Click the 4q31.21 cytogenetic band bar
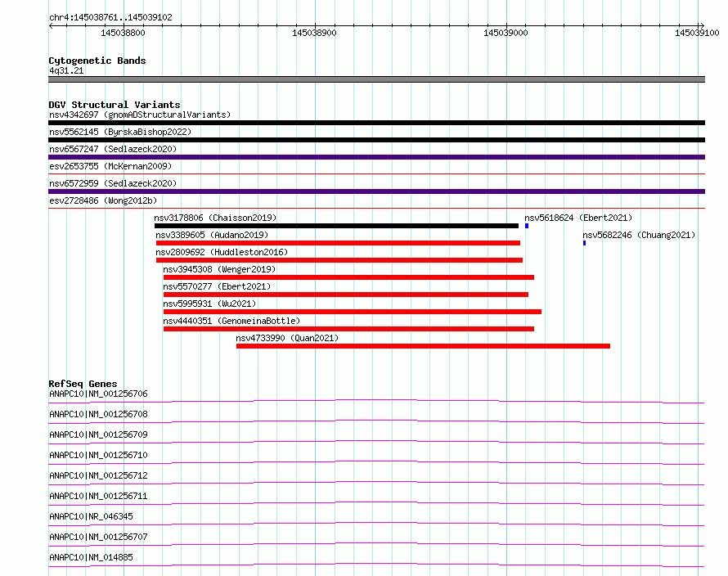Screen dimensions: 728x576 (376, 79)
